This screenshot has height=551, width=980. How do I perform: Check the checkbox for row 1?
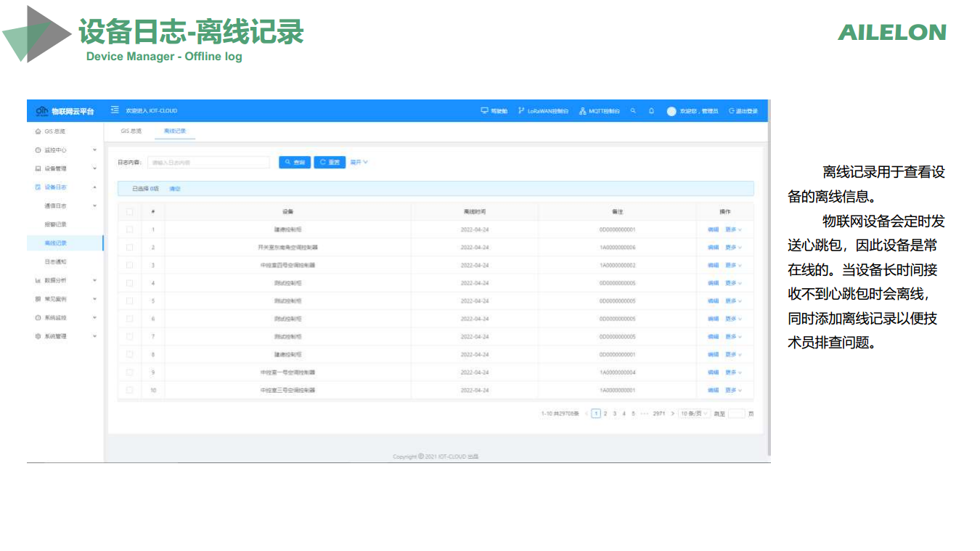pos(130,229)
